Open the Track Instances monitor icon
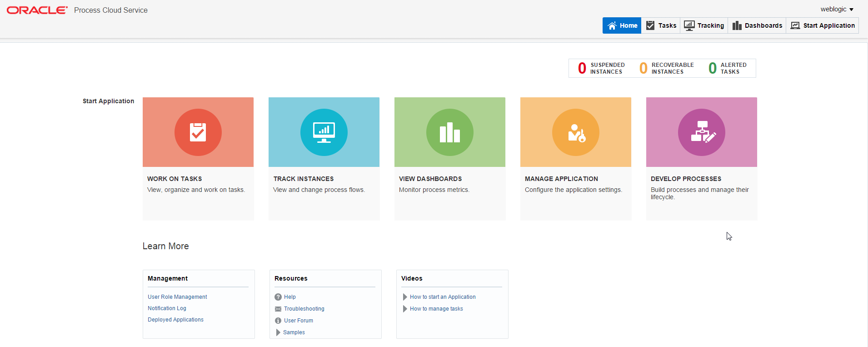 324,132
